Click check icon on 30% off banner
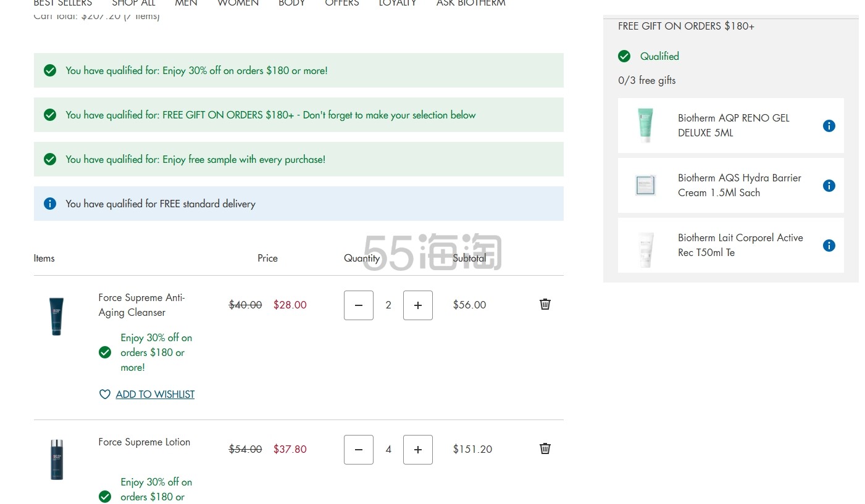This screenshot has width=865, height=504. 50,70
